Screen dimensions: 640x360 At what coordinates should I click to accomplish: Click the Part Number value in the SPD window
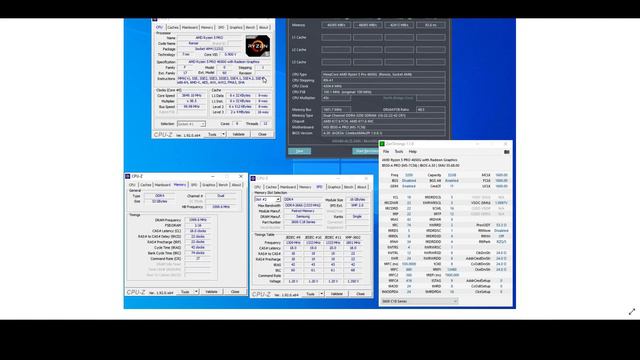303,222
